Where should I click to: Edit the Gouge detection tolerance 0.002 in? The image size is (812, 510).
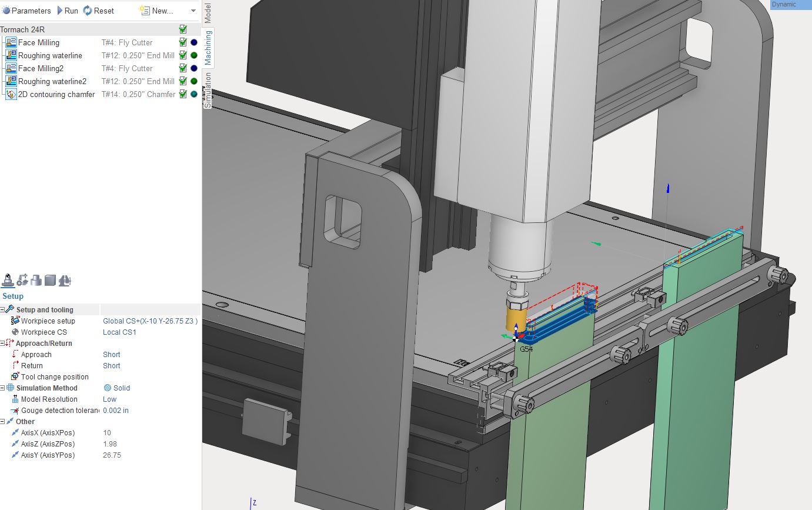(x=116, y=411)
